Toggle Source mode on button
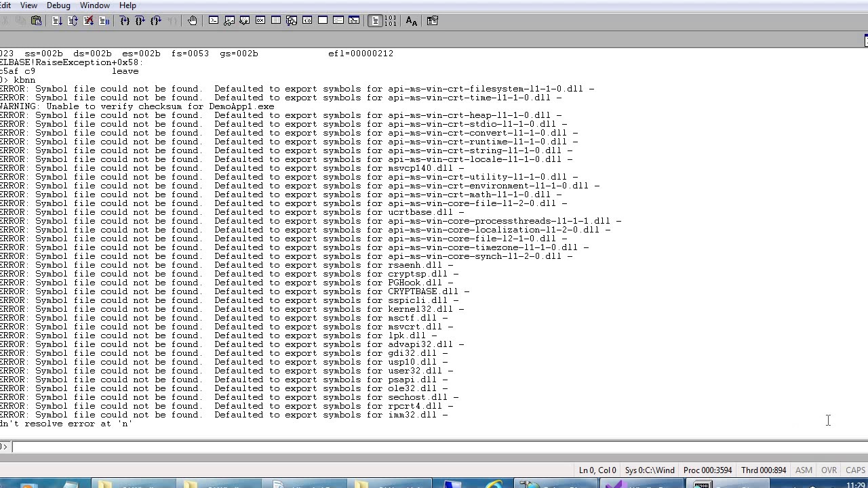Image resolution: width=868 pixels, height=488 pixels. [x=375, y=21]
